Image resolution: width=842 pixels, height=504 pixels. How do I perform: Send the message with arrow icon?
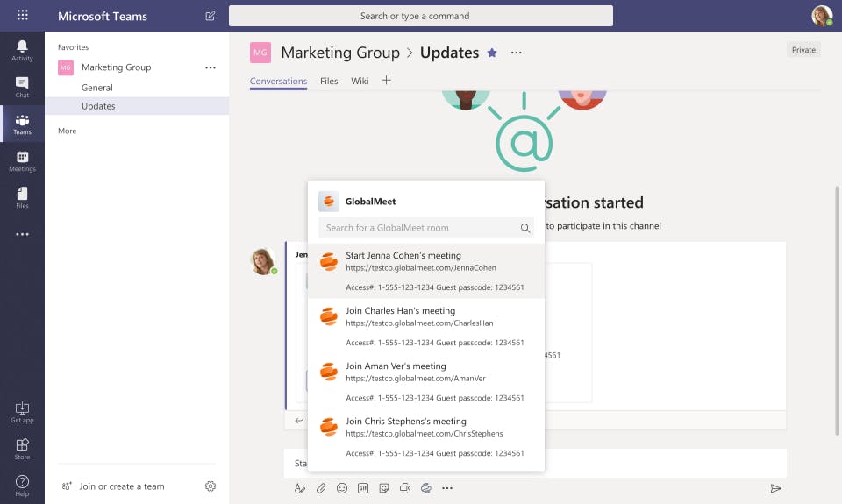pyautogui.click(x=775, y=488)
